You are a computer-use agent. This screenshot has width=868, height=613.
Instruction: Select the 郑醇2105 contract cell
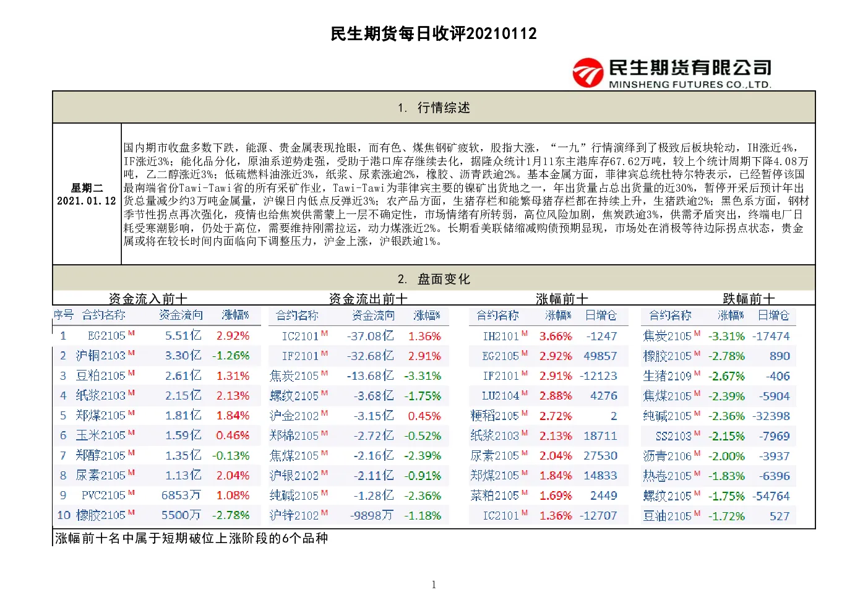click(101, 455)
